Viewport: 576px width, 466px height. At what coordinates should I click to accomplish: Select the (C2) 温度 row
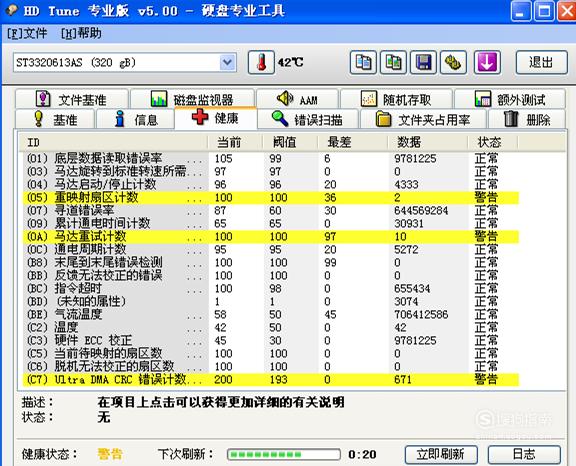point(270,327)
